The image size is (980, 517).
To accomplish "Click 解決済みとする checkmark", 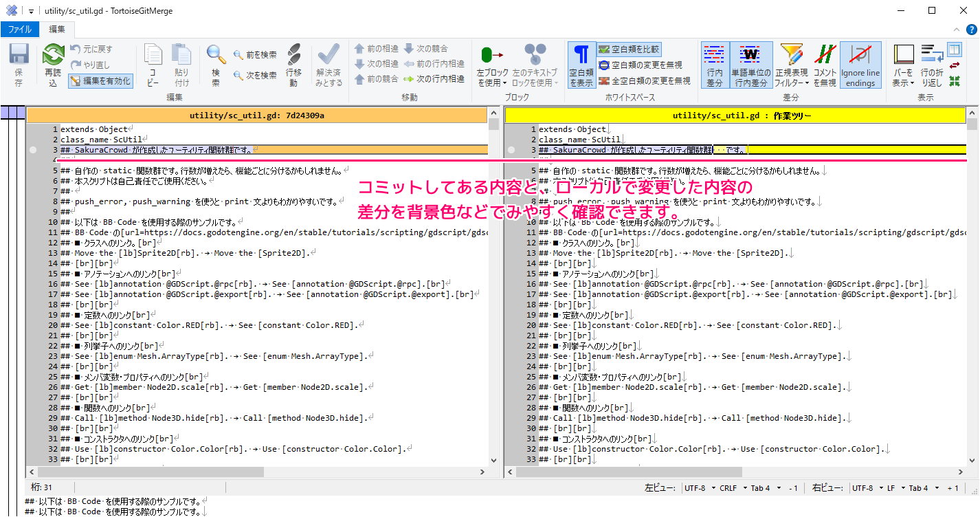I will 328,65.
